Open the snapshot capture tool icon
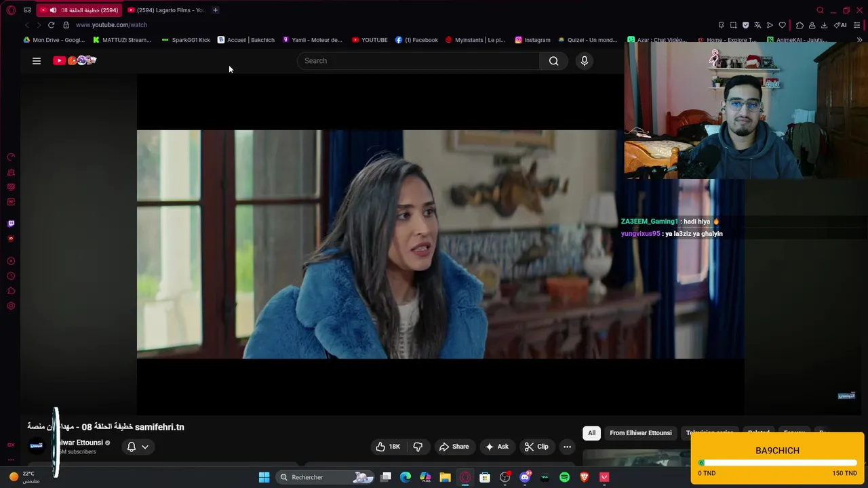This screenshot has height=488, width=868. (x=733, y=25)
